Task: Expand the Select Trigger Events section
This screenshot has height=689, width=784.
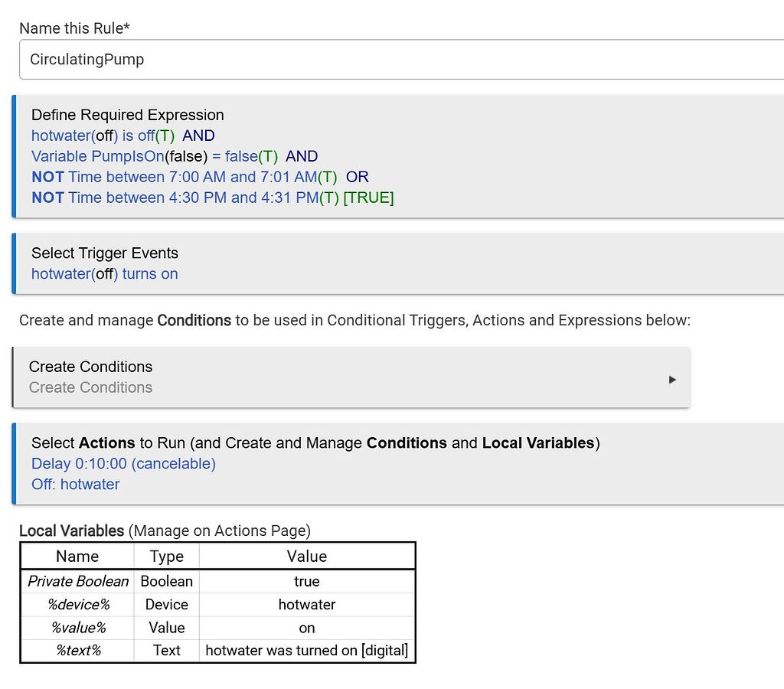Action: [105, 253]
